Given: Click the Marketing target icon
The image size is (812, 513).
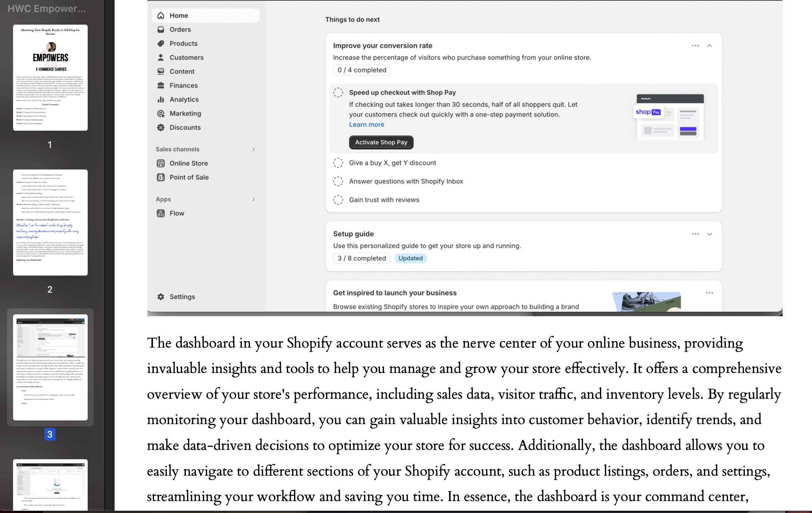Looking at the screenshot, I should point(161,114).
